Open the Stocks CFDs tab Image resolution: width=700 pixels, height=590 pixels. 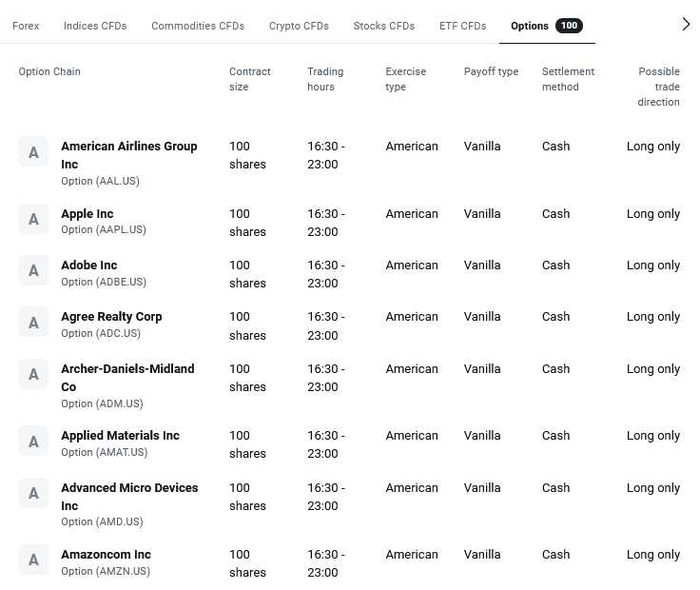383,26
